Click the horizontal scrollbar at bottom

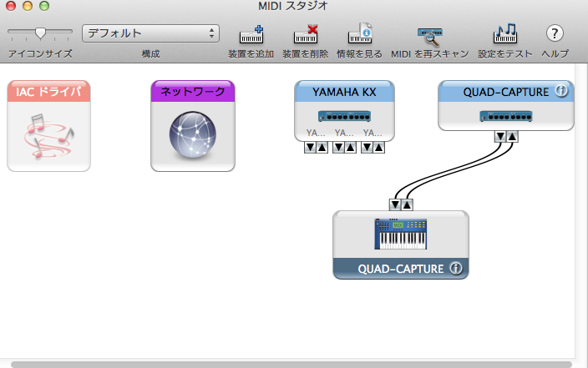coord(291,365)
